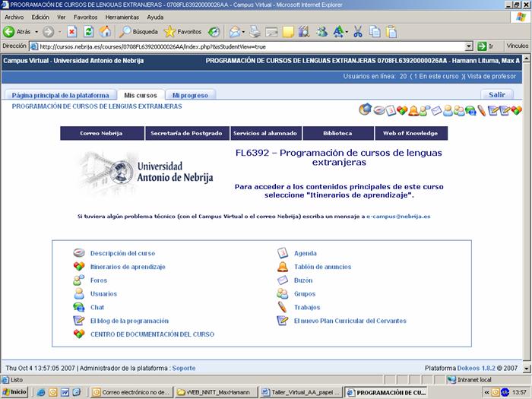Open the Ver menu
The height and width of the screenshot is (399, 532).
[x=61, y=17]
